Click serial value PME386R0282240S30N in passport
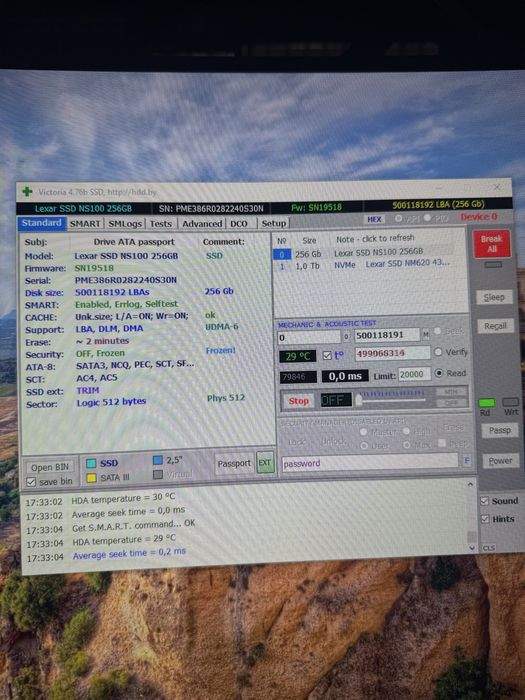The width and height of the screenshot is (525, 700). tap(125, 280)
